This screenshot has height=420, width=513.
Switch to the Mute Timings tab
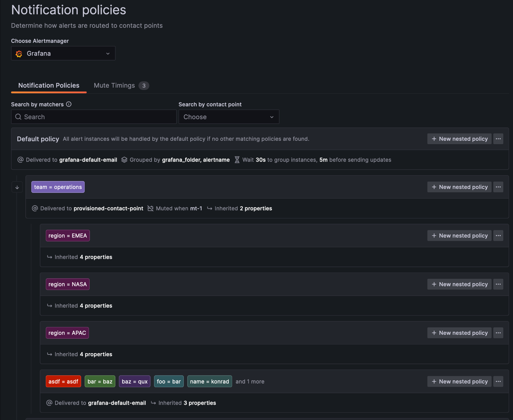pyautogui.click(x=114, y=85)
